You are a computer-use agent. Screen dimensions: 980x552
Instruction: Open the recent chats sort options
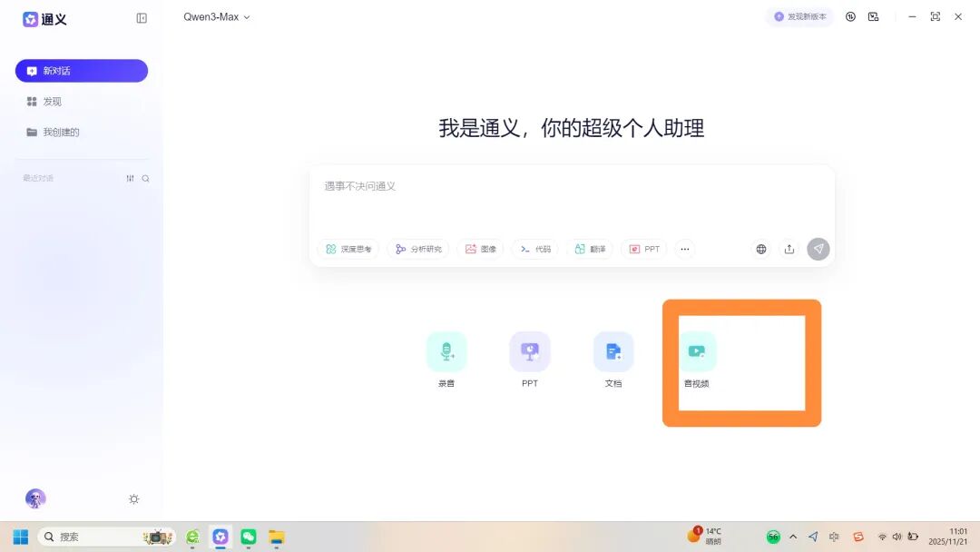point(130,178)
